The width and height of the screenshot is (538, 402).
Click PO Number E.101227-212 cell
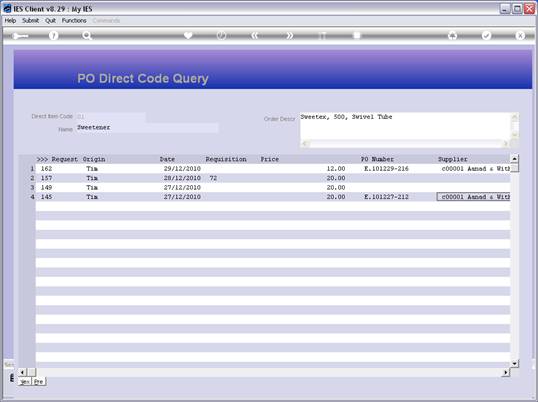[x=386, y=197]
